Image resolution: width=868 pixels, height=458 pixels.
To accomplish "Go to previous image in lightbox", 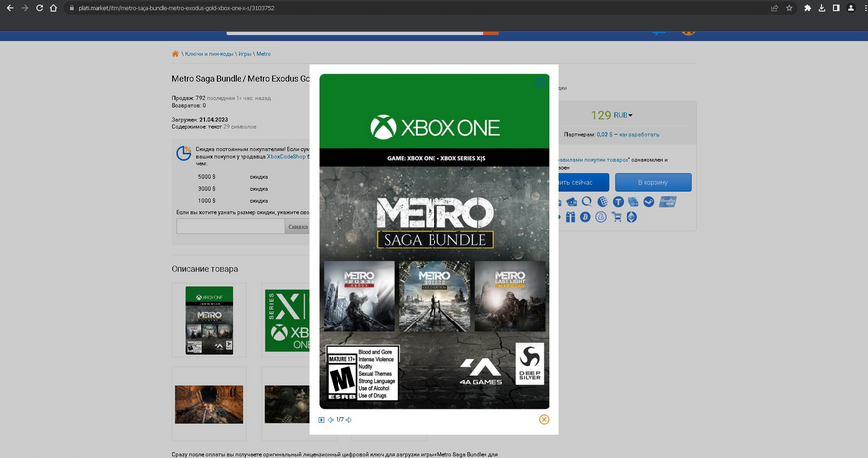I will point(331,420).
